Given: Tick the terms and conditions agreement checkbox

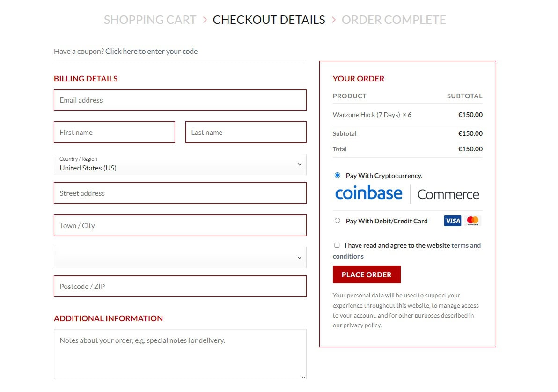Looking at the screenshot, I should [x=337, y=245].
